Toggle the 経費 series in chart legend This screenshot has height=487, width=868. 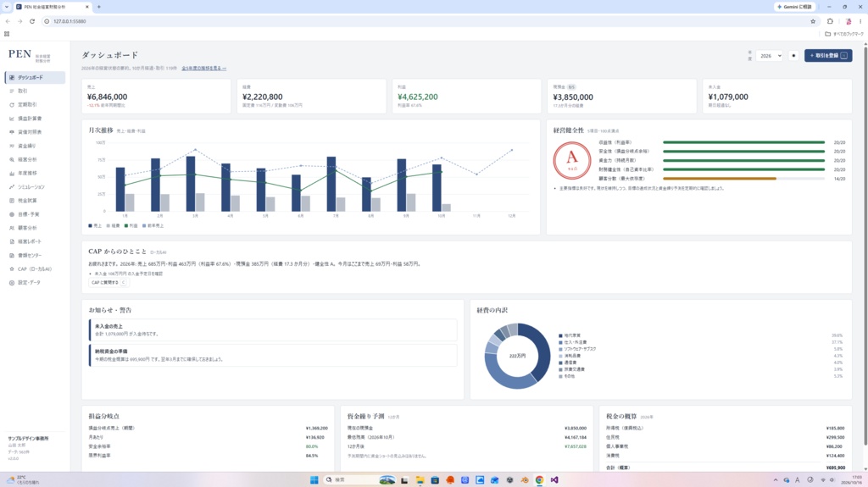click(113, 226)
